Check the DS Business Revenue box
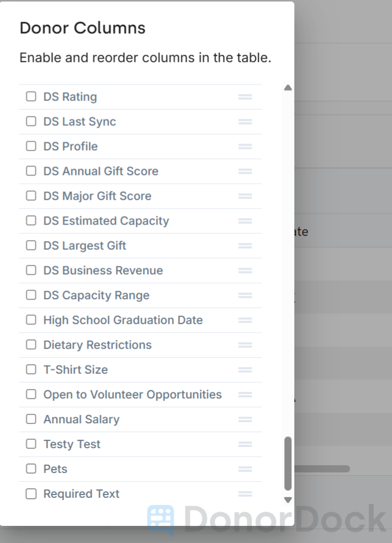This screenshot has width=392, height=543. pyautogui.click(x=31, y=270)
